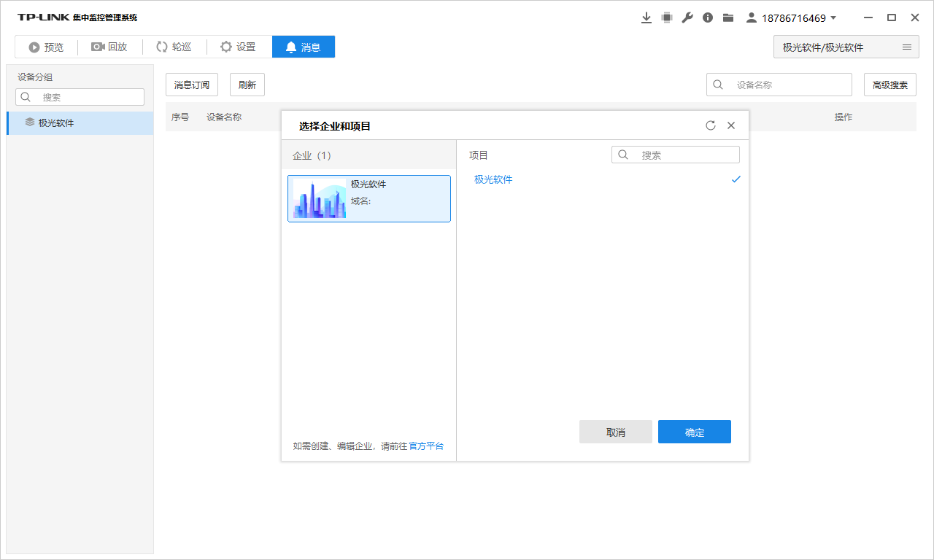This screenshot has height=560, width=934.
Task: Switch to the 轮巡 tab
Action: tap(174, 47)
